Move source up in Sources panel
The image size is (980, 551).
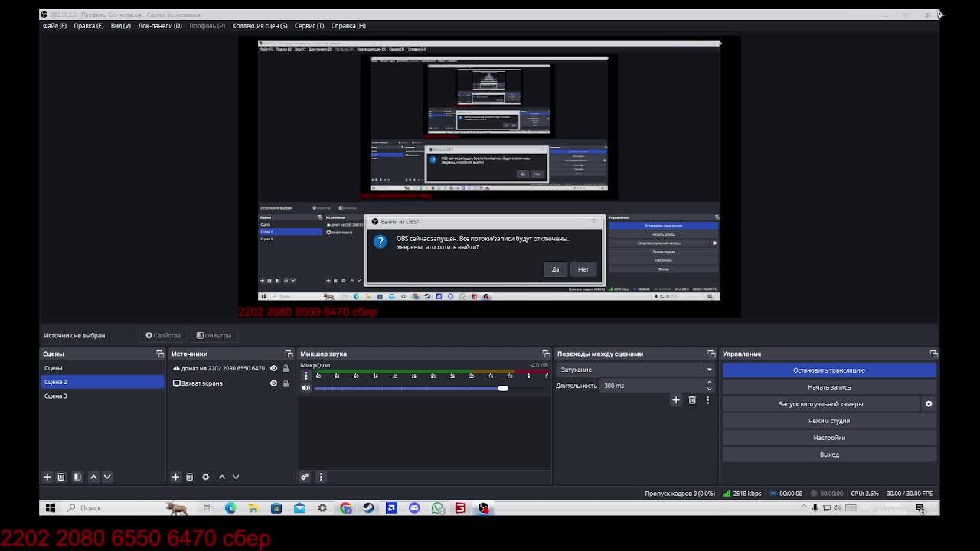point(222,477)
